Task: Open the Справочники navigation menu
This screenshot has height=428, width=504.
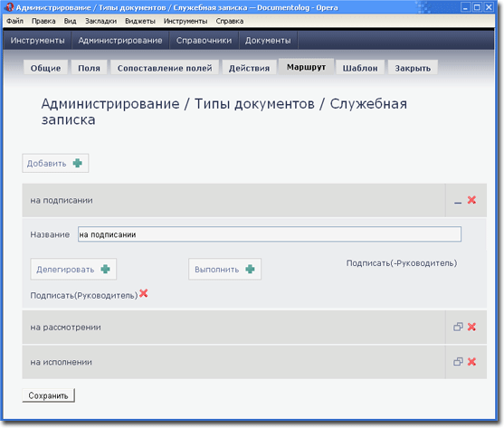Action: pyautogui.click(x=204, y=41)
